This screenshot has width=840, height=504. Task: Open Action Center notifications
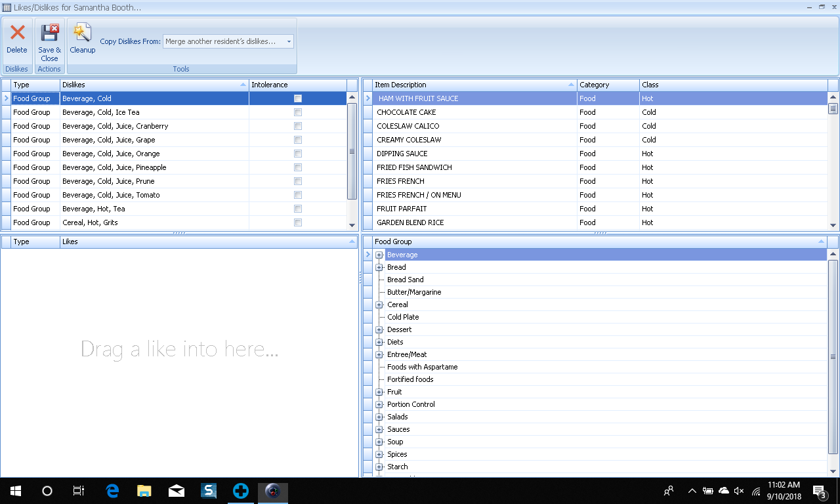pyautogui.click(x=820, y=491)
